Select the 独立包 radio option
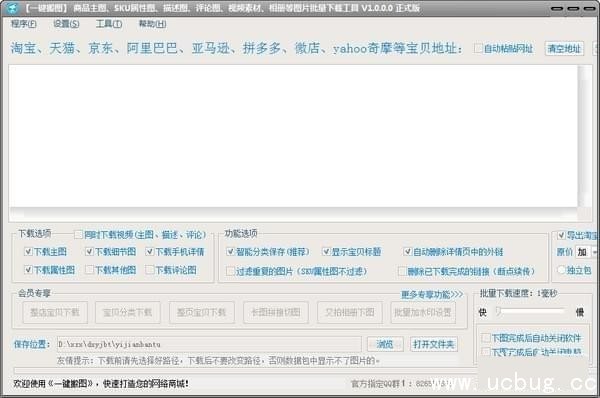 561,270
